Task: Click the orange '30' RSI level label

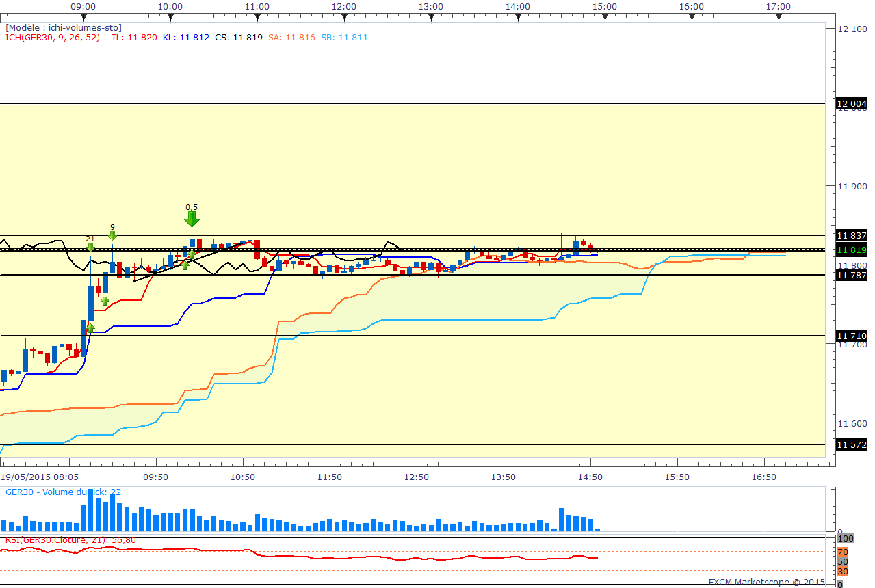Action: point(843,571)
